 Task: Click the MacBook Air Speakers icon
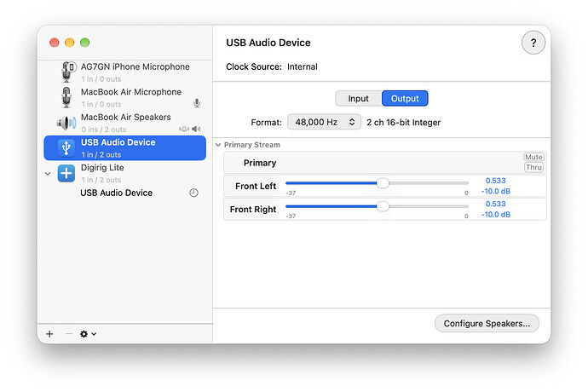tap(66, 123)
